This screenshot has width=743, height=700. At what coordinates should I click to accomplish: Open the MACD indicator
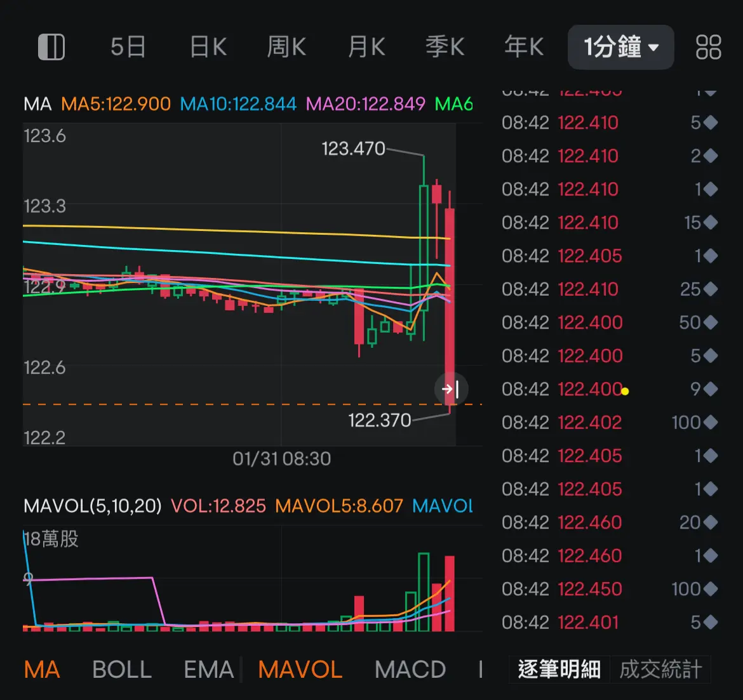click(x=410, y=669)
